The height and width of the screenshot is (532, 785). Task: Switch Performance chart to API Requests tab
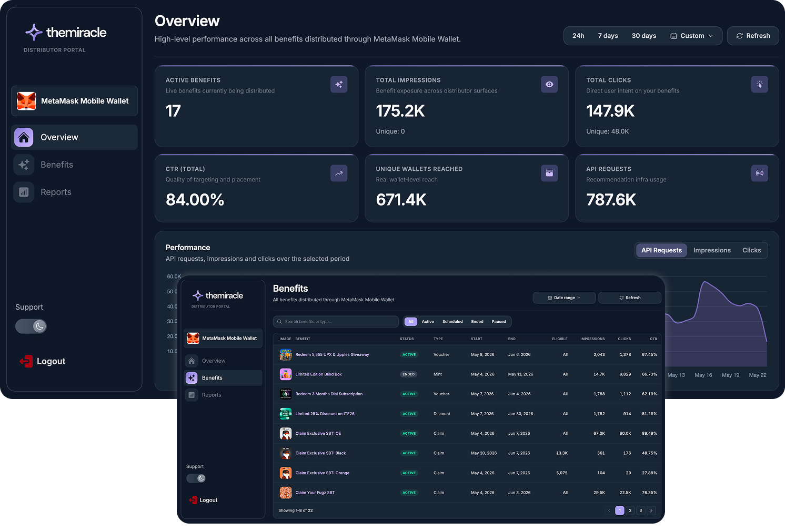click(661, 250)
